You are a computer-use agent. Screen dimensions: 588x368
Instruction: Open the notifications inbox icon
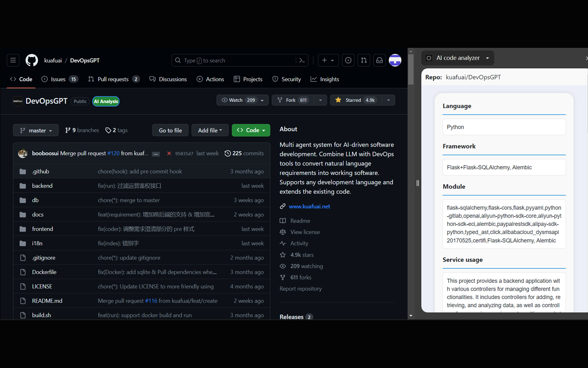(x=379, y=60)
